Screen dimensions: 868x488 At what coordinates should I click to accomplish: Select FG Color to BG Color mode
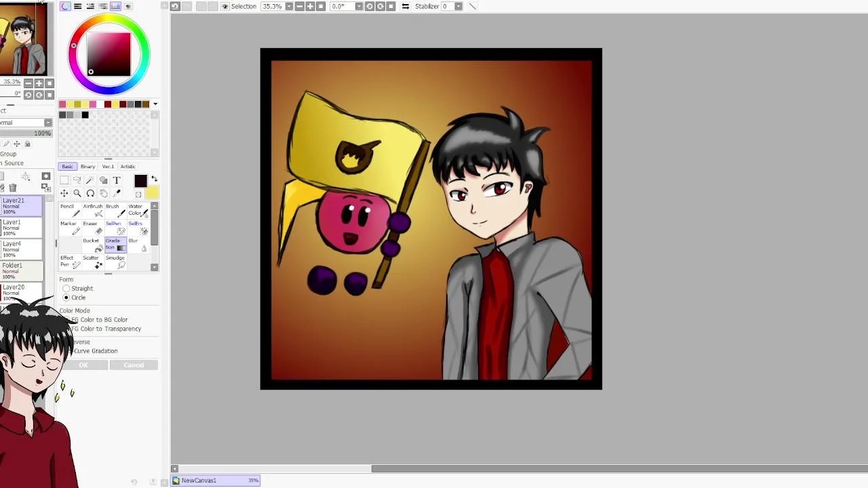95,319
